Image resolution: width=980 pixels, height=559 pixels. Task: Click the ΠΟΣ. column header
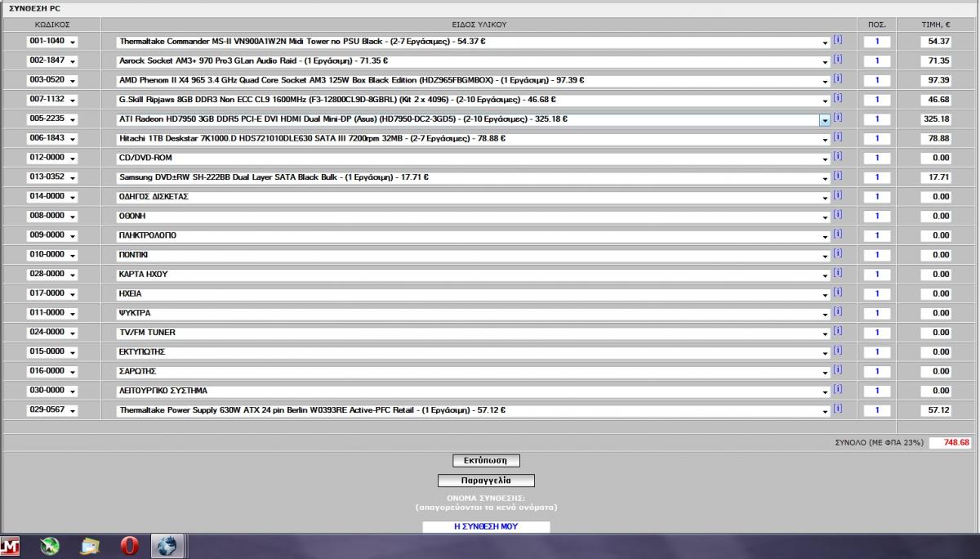click(x=878, y=25)
